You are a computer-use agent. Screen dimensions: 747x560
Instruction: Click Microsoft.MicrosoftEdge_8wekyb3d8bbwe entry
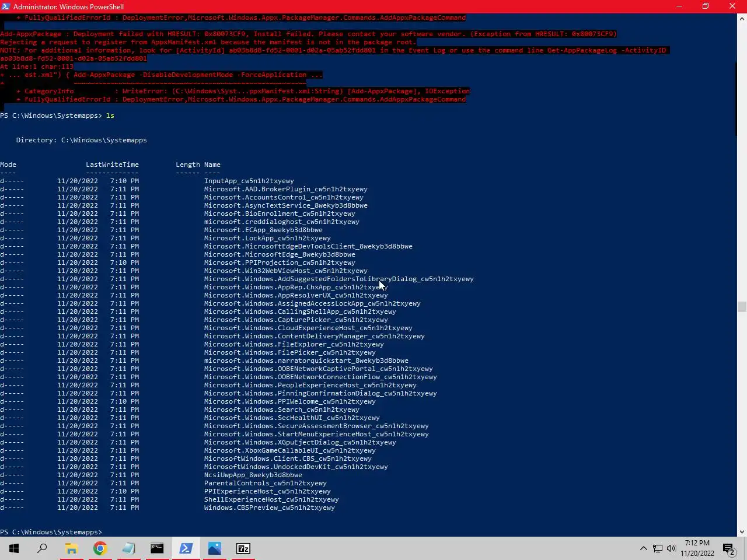coord(280,254)
